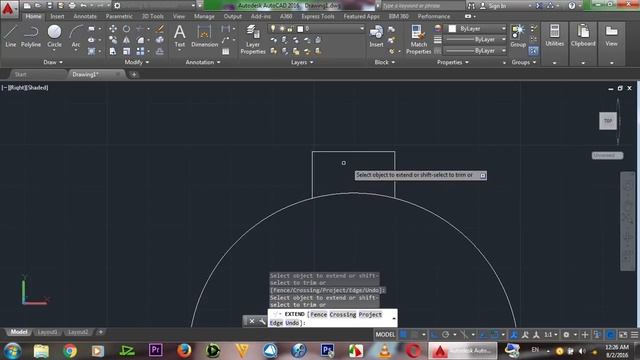640x360 pixels.
Task: Expand the Block panel
Action: point(384,62)
